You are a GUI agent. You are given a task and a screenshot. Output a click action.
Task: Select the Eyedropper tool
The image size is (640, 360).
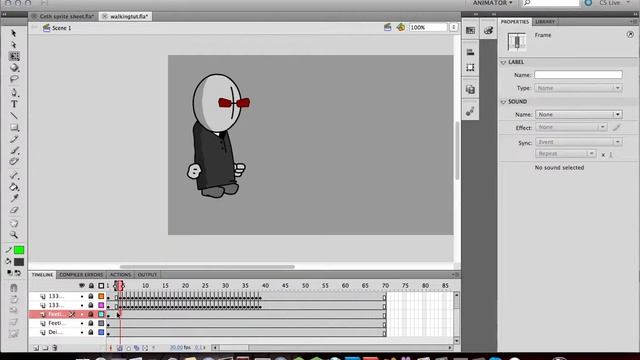14,198
